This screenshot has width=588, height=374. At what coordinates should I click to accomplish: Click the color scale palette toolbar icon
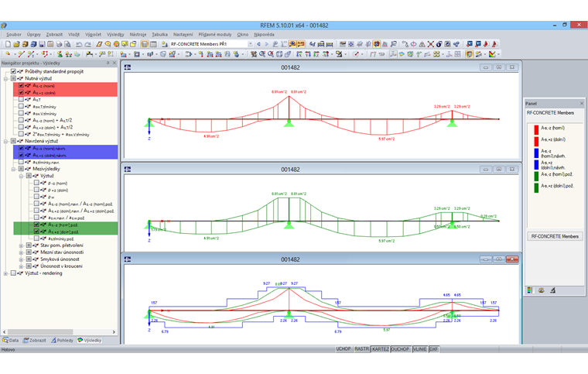(x=492, y=54)
